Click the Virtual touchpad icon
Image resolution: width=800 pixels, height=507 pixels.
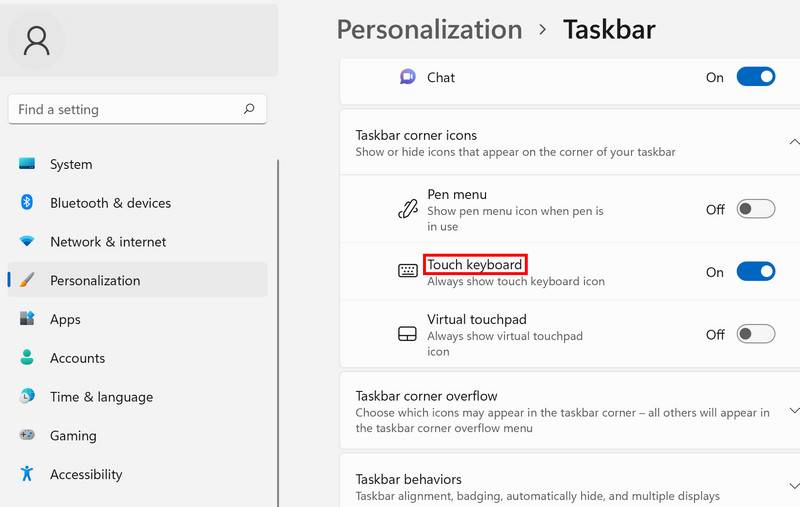click(x=407, y=334)
